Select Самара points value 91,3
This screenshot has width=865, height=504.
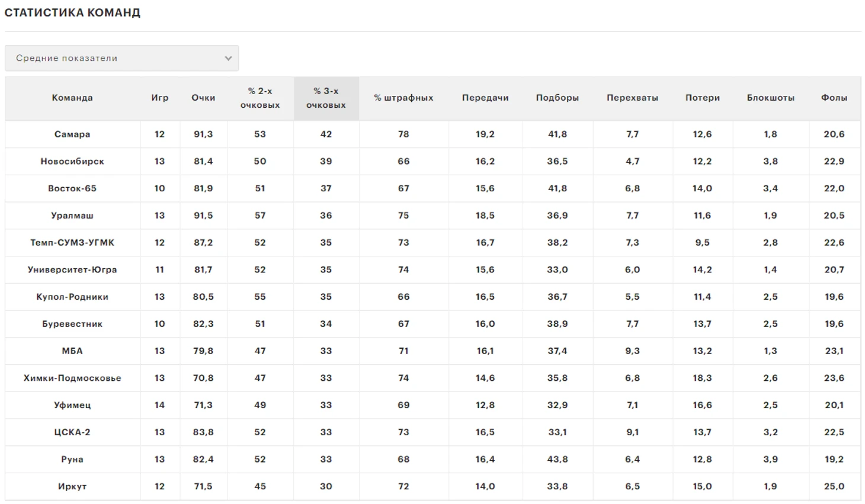(203, 134)
